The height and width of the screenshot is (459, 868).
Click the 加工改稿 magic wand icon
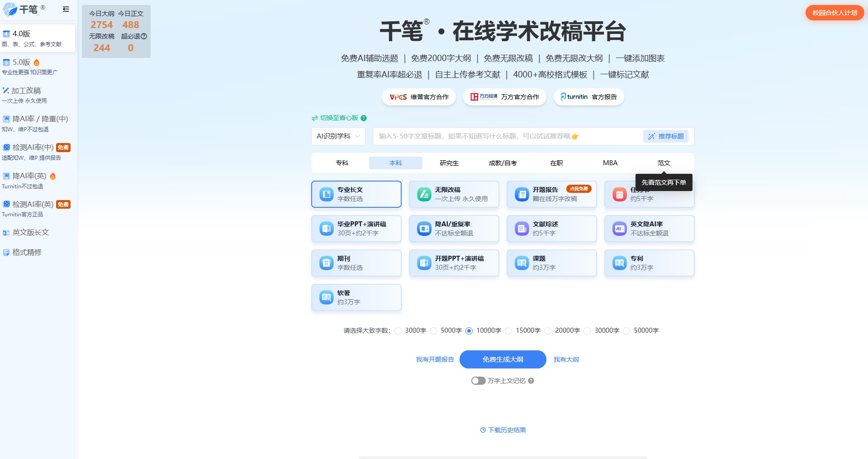pos(6,91)
